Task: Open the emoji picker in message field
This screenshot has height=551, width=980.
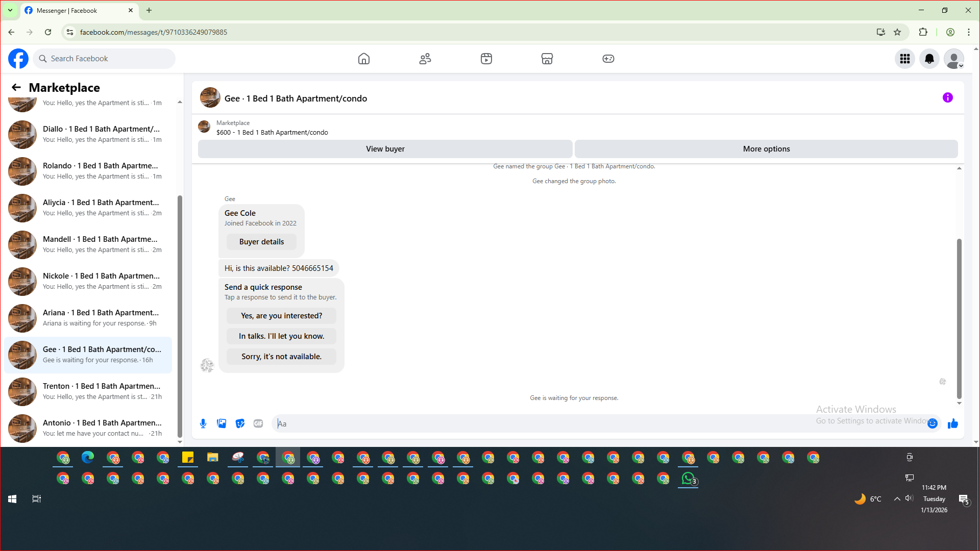Action: click(x=933, y=423)
